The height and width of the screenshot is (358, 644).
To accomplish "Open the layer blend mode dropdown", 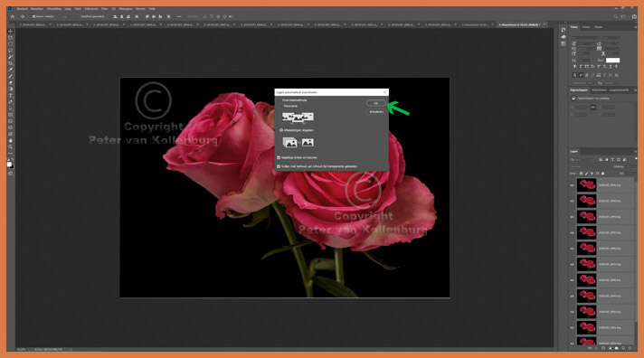I will [x=590, y=166].
